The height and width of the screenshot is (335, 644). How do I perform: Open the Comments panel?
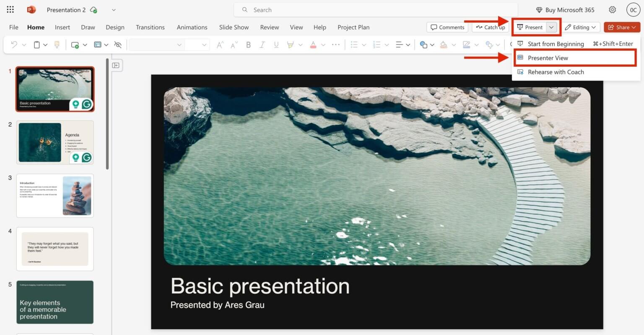pos(447,27)
